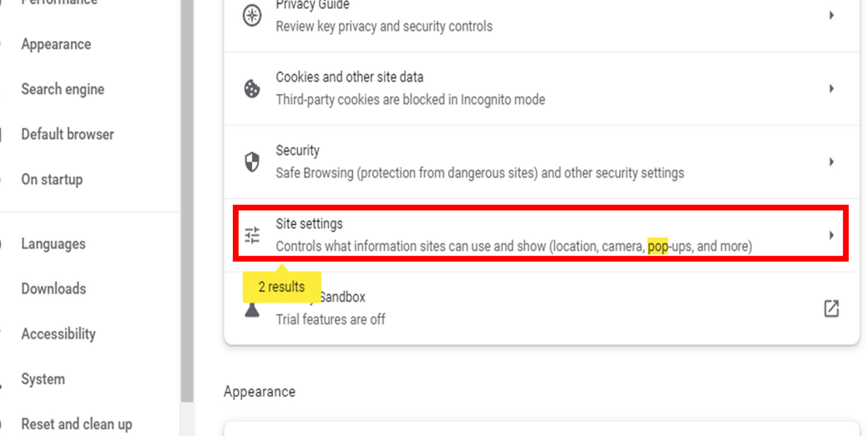Image resolution: width=868 pixels, height=436 pixels.
Task: Click Site settings title text
Action: coord(309,224)
